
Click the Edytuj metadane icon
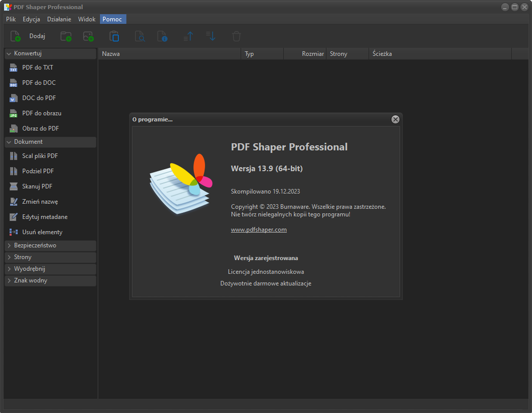(x=13, y=217)
